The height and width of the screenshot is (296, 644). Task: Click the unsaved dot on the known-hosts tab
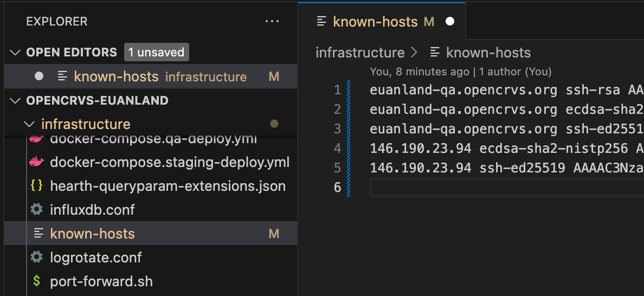click(449, 22)
